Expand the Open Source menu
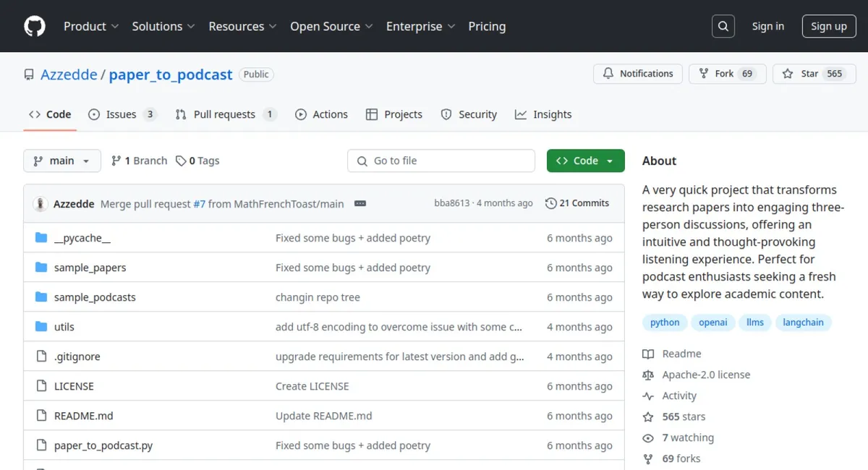 332,26
